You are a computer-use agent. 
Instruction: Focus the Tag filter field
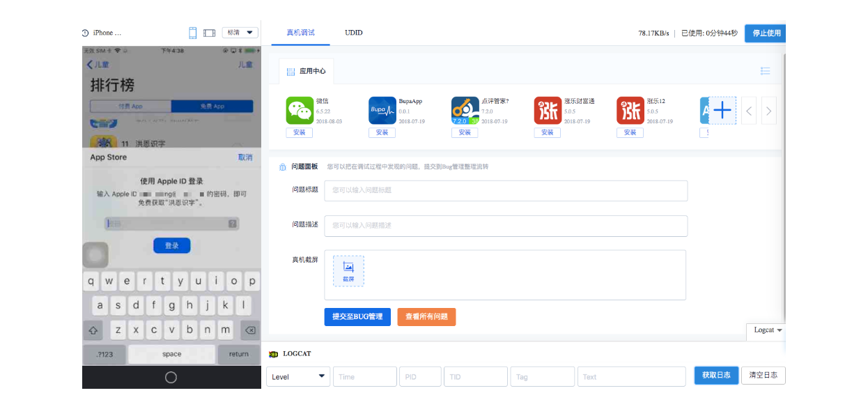coord(543,376)
